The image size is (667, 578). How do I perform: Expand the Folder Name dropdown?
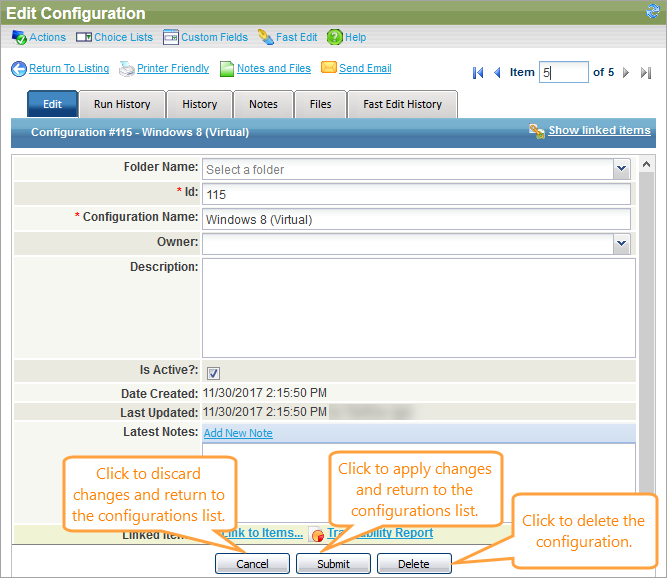click(x=621, y=169)
